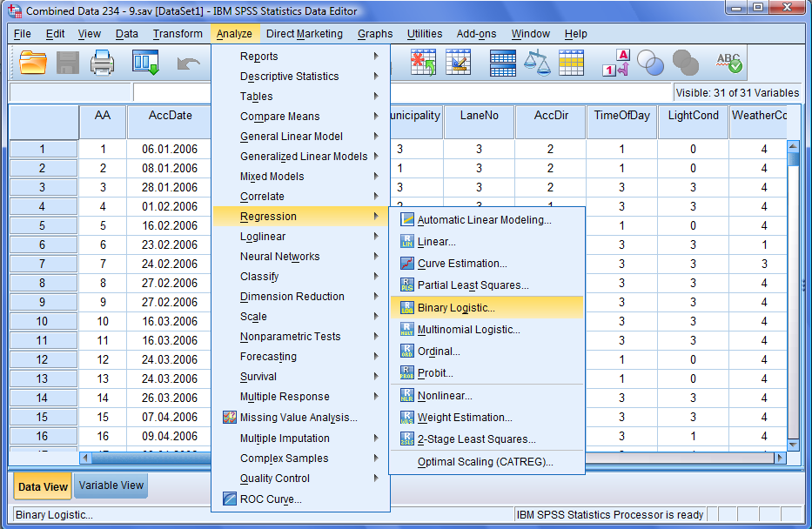The image size is (812, 529).
Task: Select the LightCond column header
Action: [693, 122]
